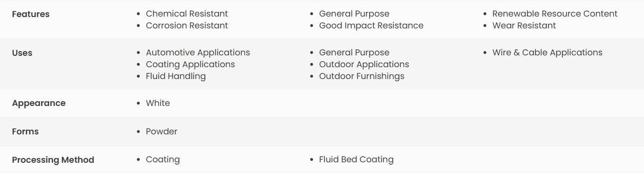This screenshot has height=185, width=644.
Task: Click Wire & Cable Applications
Action: [x=547, y=53]
